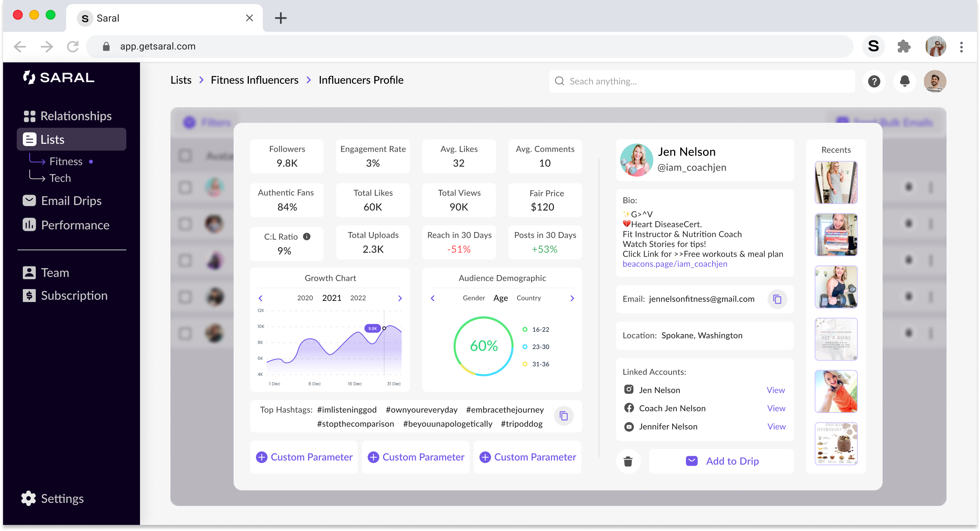
Task: Open the Email Drips section
Action: (x=71, y=200)
